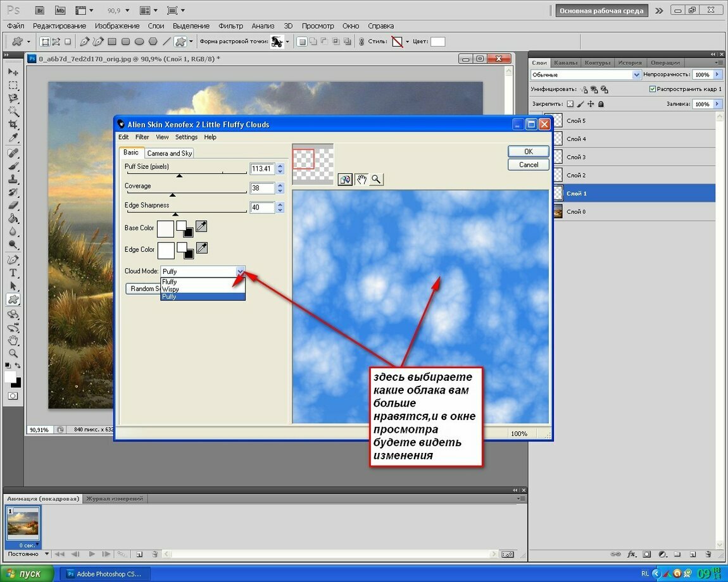The height and width of the screenshot is (582, 728).
Task: Click frame 1 thumbnail in animation panel
Action: (23, 524)
